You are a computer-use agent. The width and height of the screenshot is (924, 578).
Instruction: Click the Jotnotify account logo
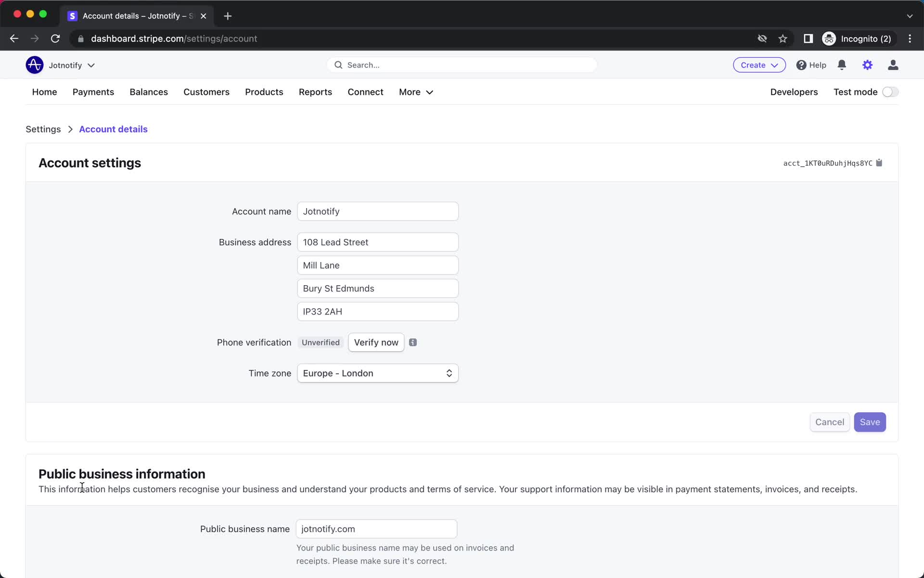(34, 65)
